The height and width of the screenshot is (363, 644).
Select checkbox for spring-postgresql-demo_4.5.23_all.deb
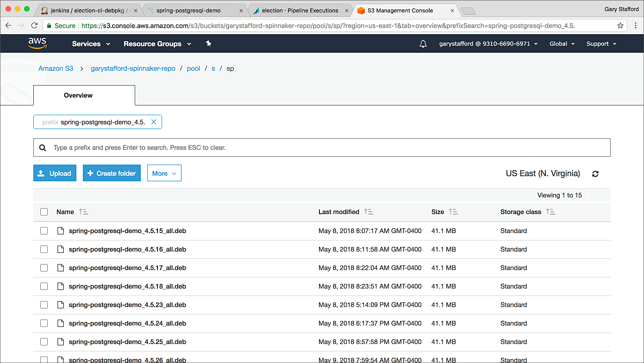point(44,305)
